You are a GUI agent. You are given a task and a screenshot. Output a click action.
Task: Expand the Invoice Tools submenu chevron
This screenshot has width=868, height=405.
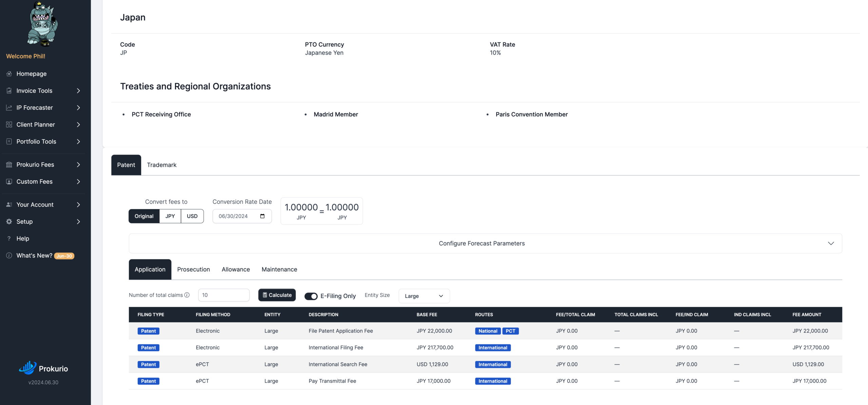tap(78, 90)
